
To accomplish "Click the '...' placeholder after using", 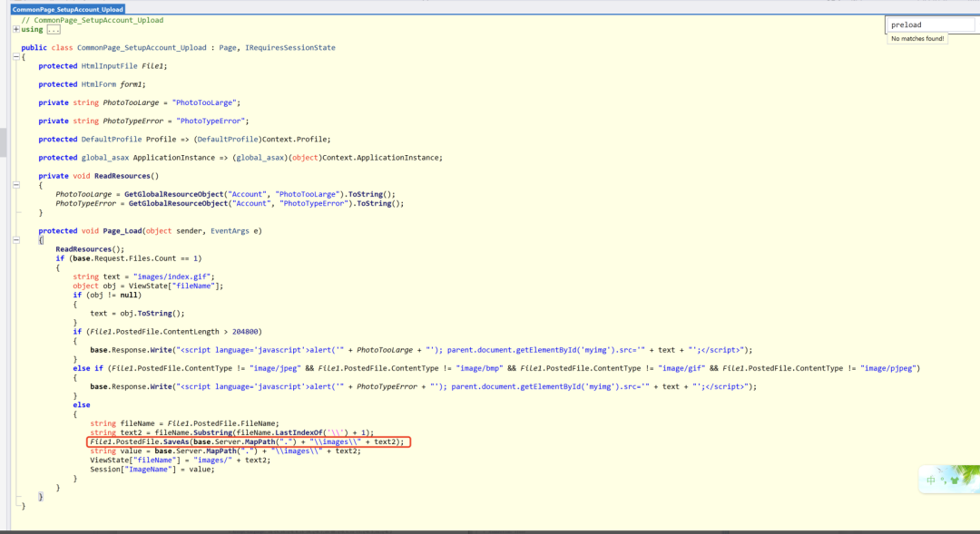I will (x=54, y=29).
